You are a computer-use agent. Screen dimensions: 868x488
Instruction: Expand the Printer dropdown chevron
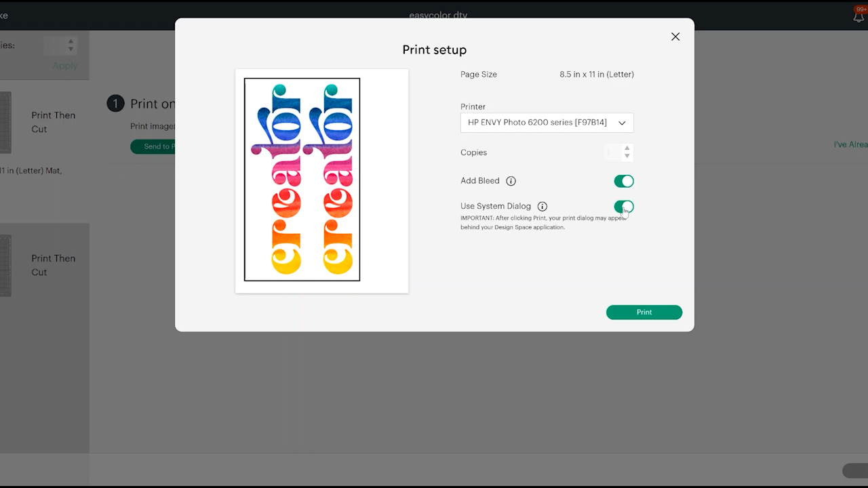pos(622,123)
